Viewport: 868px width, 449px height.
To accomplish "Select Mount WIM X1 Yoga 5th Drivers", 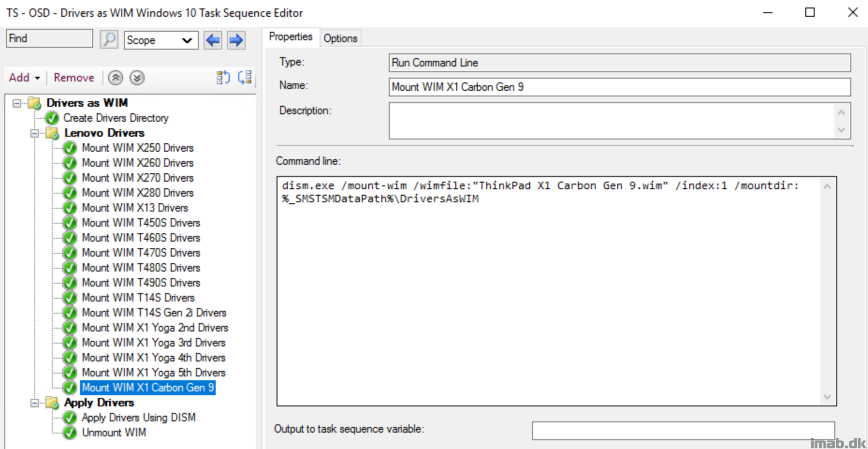I will point(153,373).
